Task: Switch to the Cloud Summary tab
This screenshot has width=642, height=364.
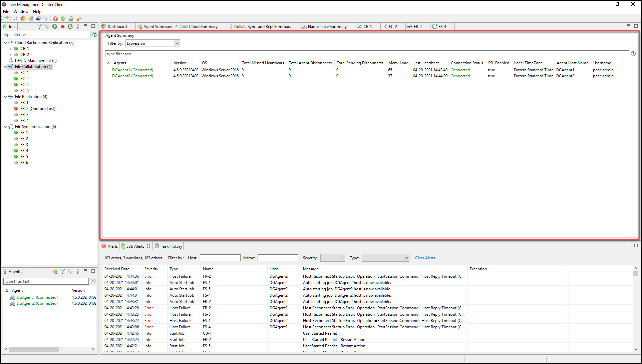Action: click(x=203, y=26)
